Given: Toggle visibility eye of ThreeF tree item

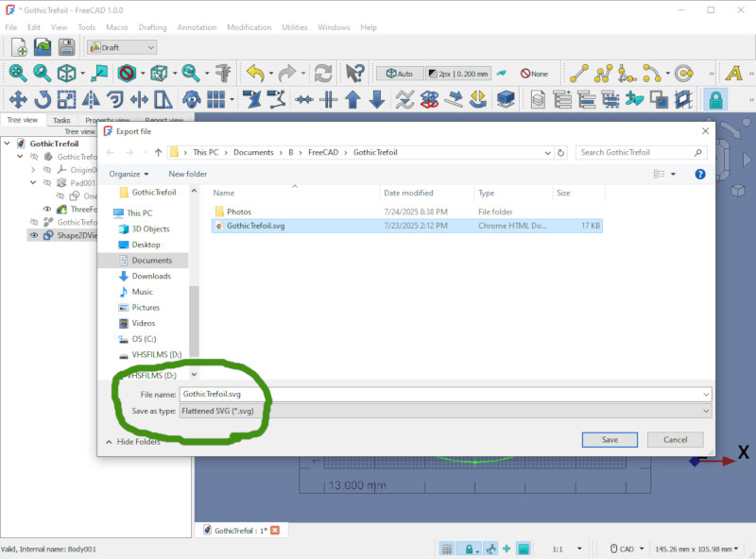Looking at the screenshot, I should (47, 209).
